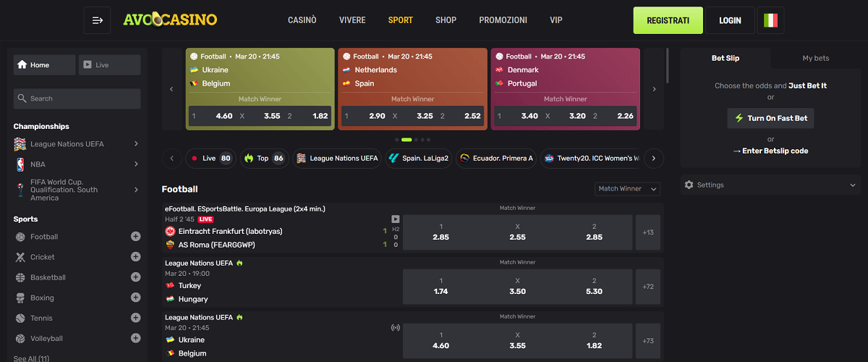
Task: Click the LOGIN button
Action: 730,20
